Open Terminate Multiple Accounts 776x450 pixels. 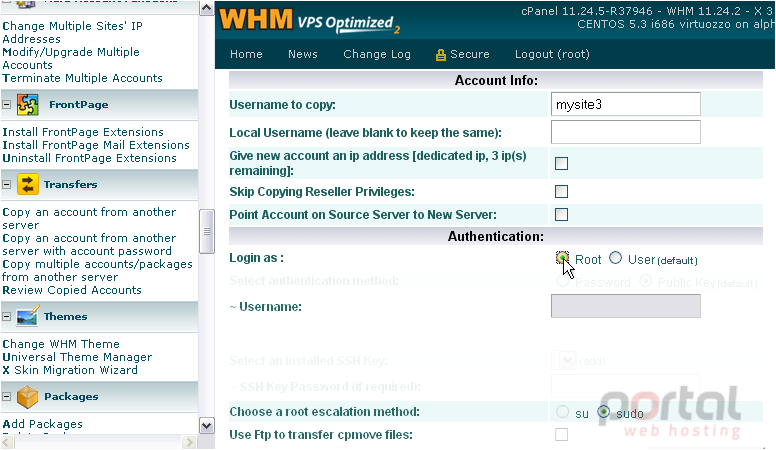click(x=82, y=78)
